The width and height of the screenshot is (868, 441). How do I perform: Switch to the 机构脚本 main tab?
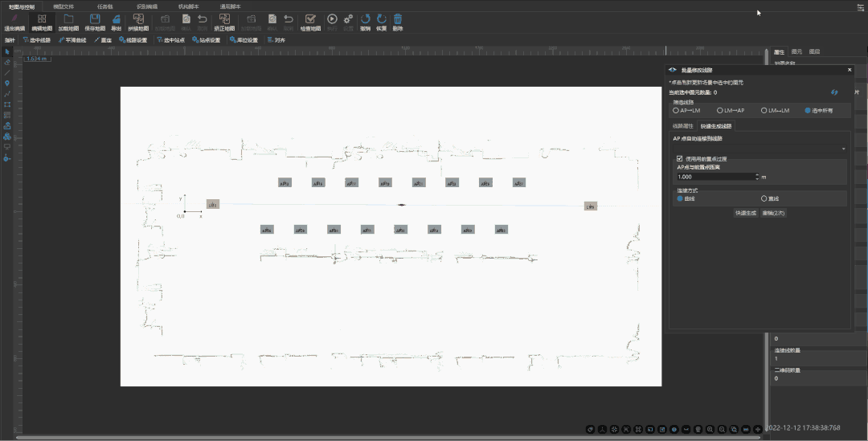point(188,6)
